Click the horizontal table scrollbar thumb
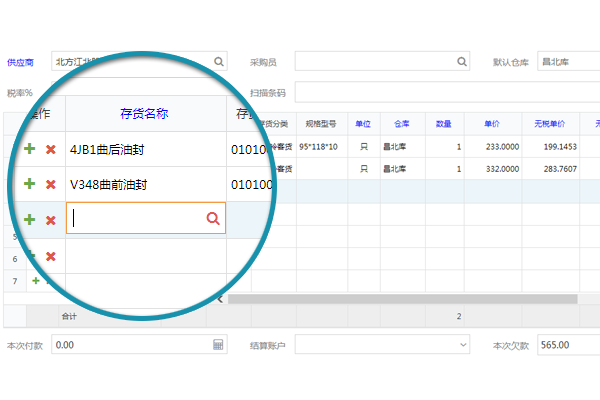The image size is (600, 400). coord(403,299)
